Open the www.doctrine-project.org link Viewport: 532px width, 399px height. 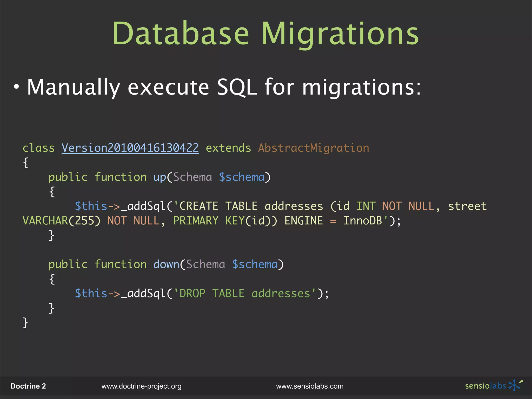point(141,386)
